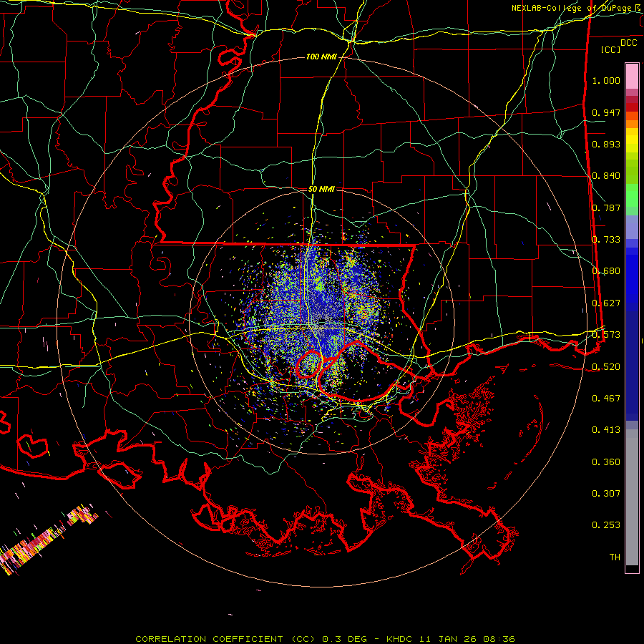Pick the orange color scale segment
644x644 pixels.
[632, 124]
